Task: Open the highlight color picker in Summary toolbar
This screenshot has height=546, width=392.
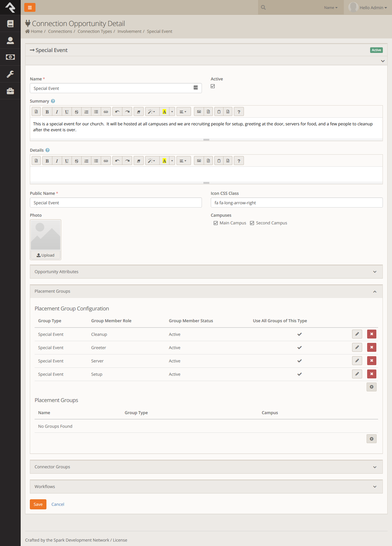Action: pyautogui.click(x=172, y=112)
